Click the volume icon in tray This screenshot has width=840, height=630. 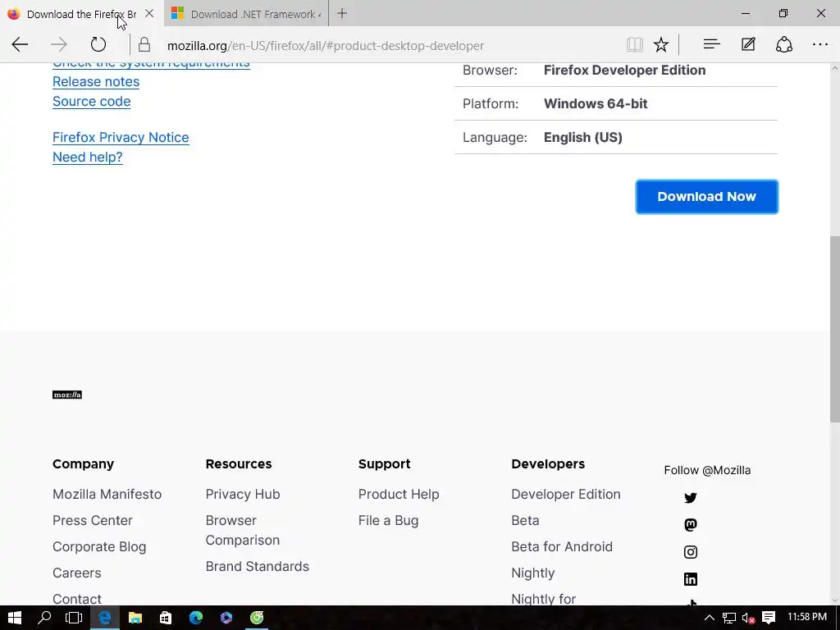[748, 618]
